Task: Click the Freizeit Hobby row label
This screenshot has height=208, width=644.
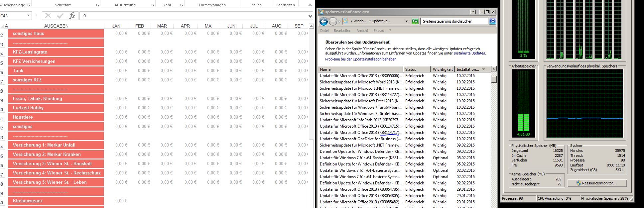Action: pos(56,108)
